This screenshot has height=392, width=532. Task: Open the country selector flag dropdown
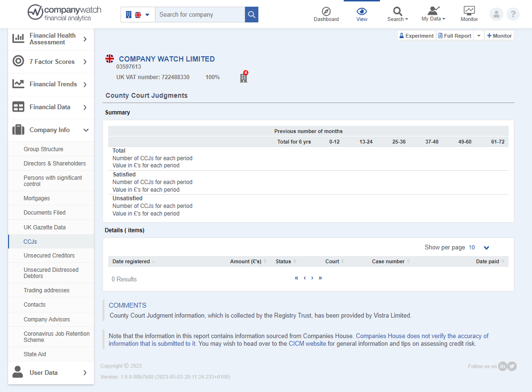[138, 15]
